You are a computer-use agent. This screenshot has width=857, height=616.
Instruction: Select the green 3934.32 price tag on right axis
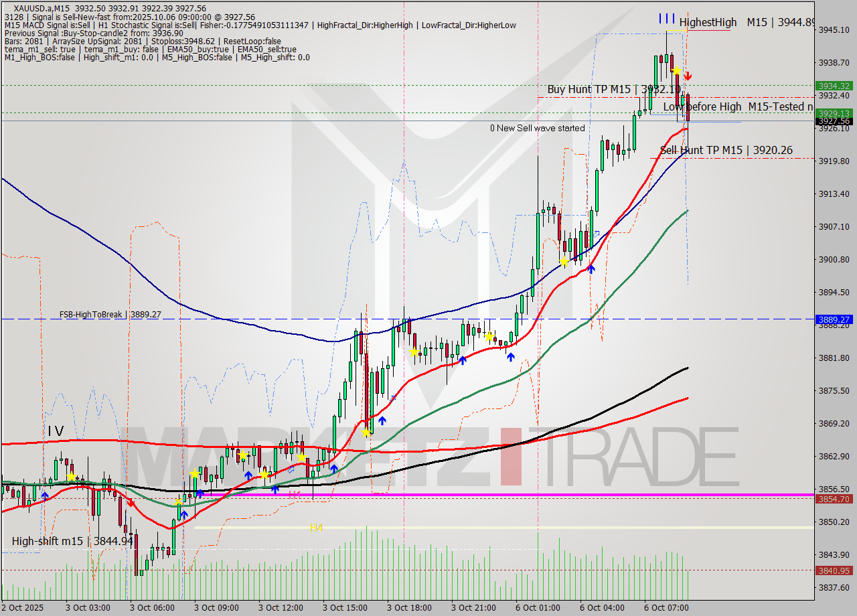(x=835, y=86)
